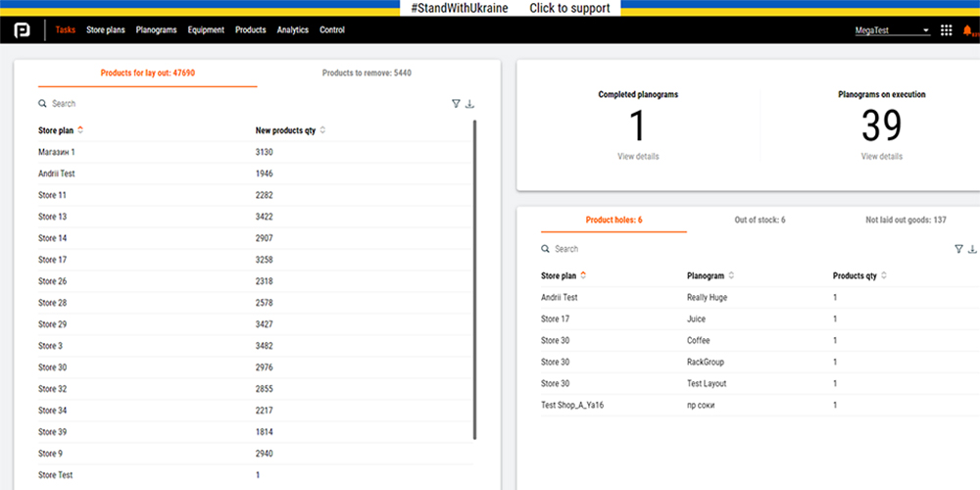Download the product holes table

[972, 249]
